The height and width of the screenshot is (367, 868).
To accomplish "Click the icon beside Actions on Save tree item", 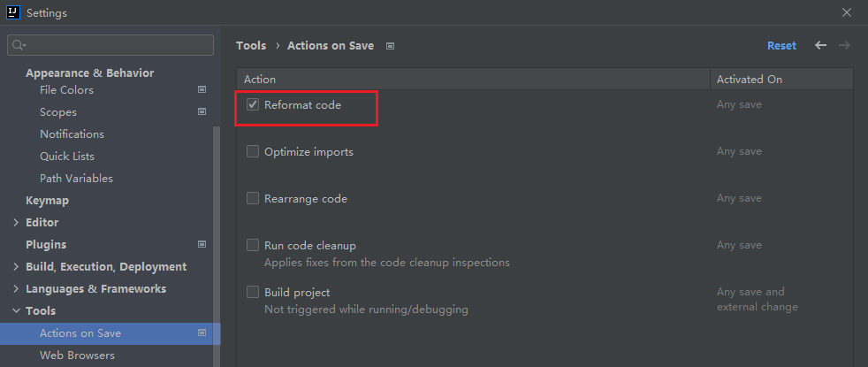I will pos(202,333).
